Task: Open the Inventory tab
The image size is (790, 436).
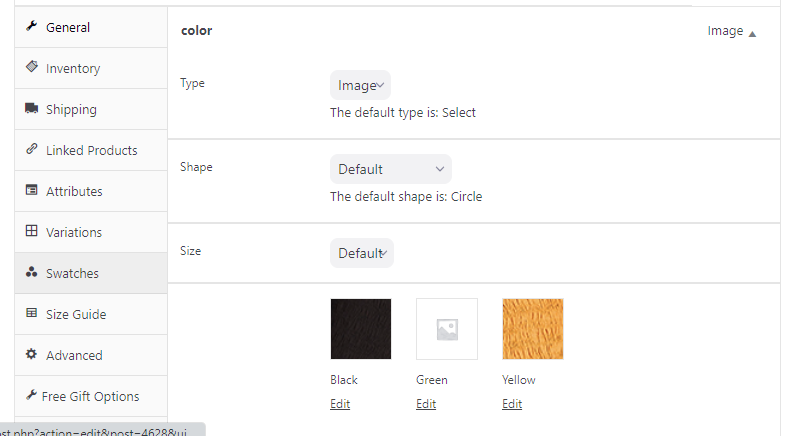Action: tap(73, 68)
